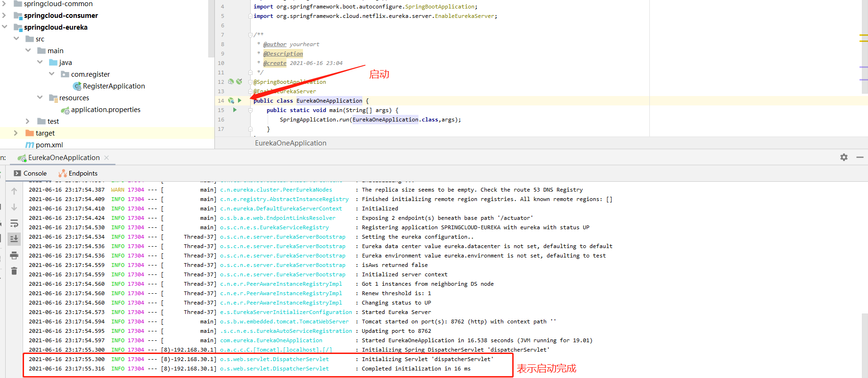Click the WARN log level entry
Image resolution: width=868 pixels, height=378 pixels.
coord(118,190)
